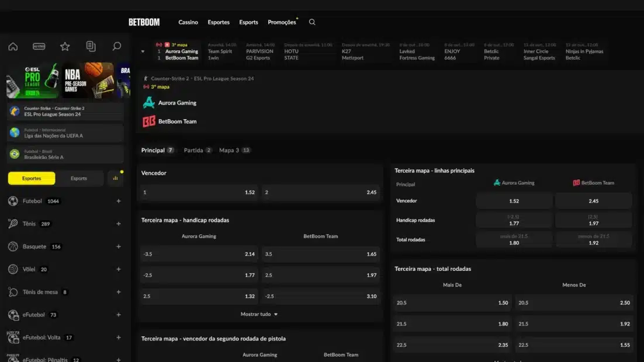Switch to the Partida tab
The width and height of the screenshot is (644, 362).
tap(198, 150)
